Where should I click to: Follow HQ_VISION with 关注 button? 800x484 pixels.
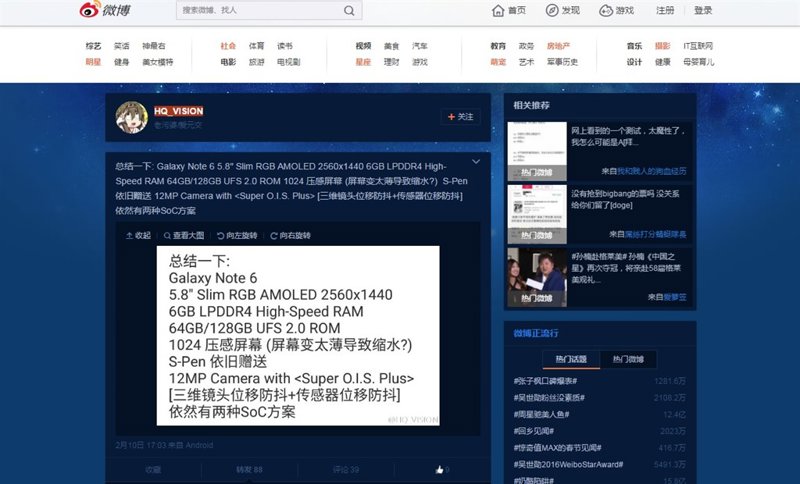[459, 117]
